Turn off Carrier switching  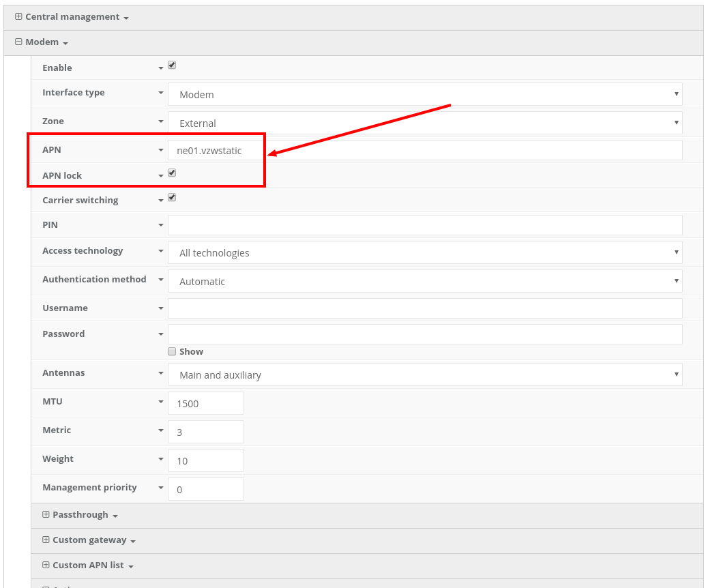pos(172,197)
